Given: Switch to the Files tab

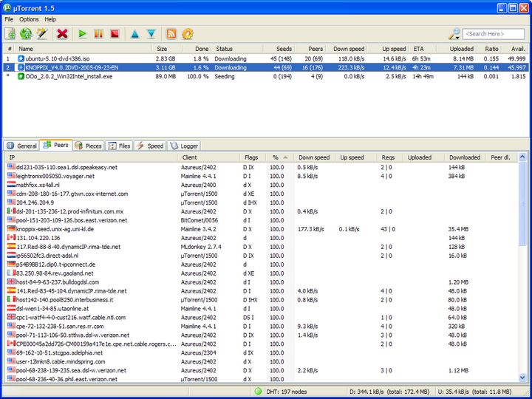Looking at the screenshot, I should pos(120,146).
